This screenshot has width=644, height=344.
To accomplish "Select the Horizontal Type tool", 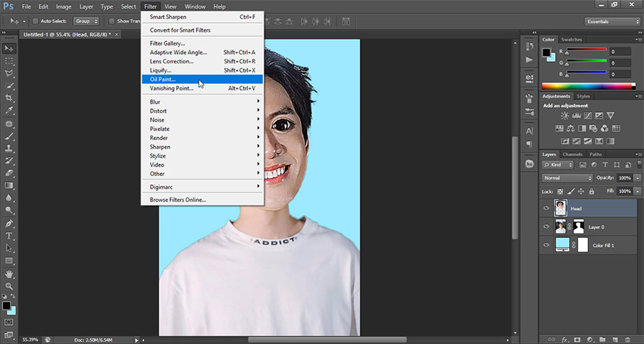I will pyautogui.click(x=10, y=236).
